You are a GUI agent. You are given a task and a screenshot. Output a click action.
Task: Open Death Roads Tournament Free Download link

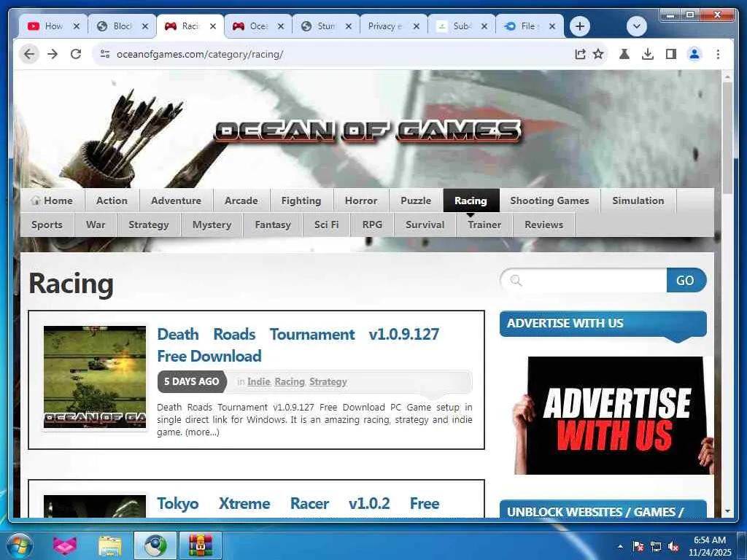[x=298, y=345]
